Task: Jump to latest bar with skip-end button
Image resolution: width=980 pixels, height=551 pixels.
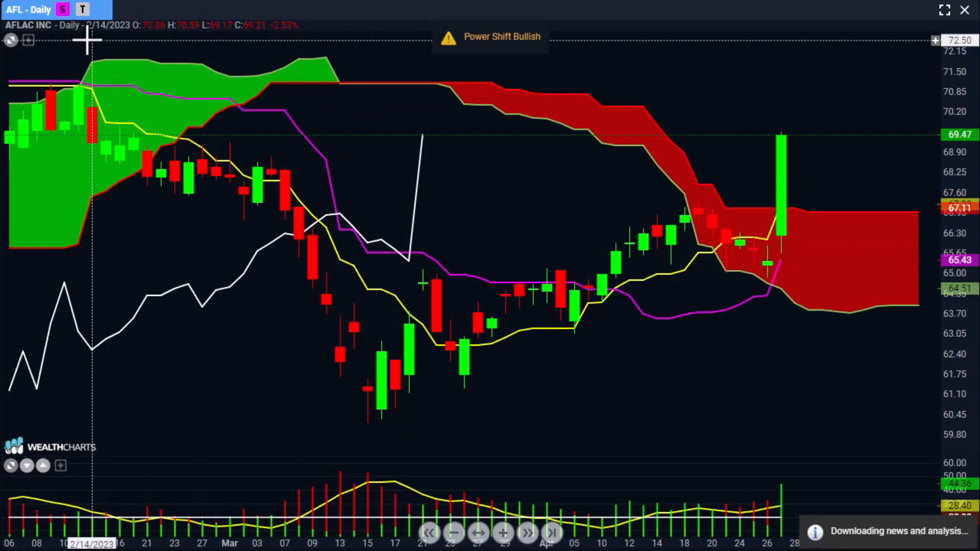Action: tap(552, 533)
